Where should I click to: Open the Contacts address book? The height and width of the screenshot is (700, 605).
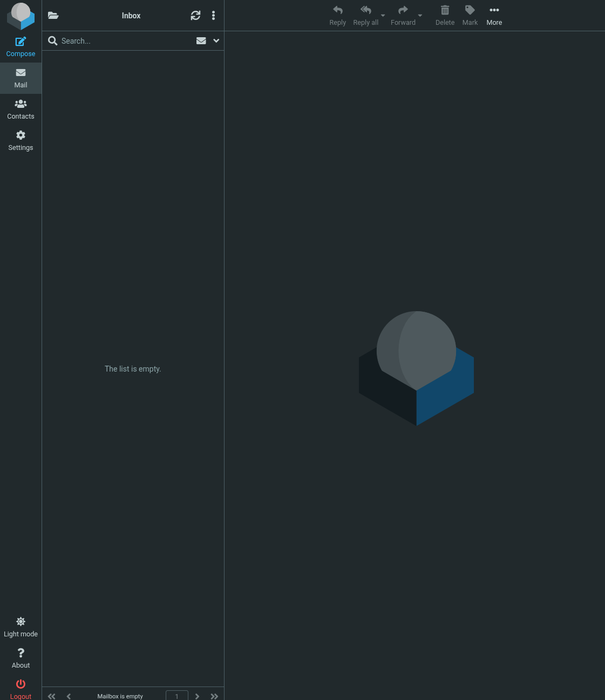pyautogui.click(x=21, y=109)
